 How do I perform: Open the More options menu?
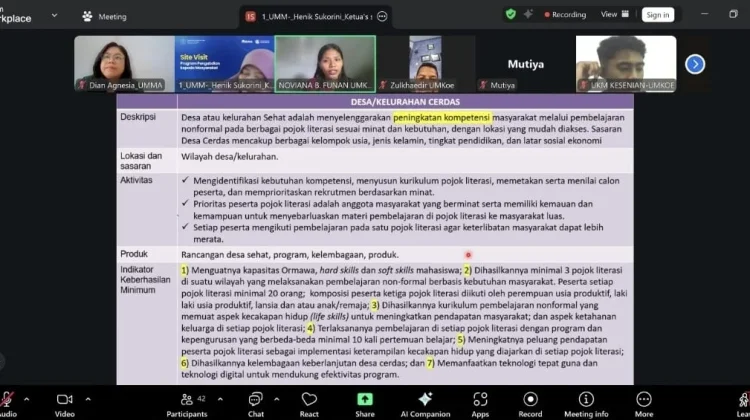[644, 404]
